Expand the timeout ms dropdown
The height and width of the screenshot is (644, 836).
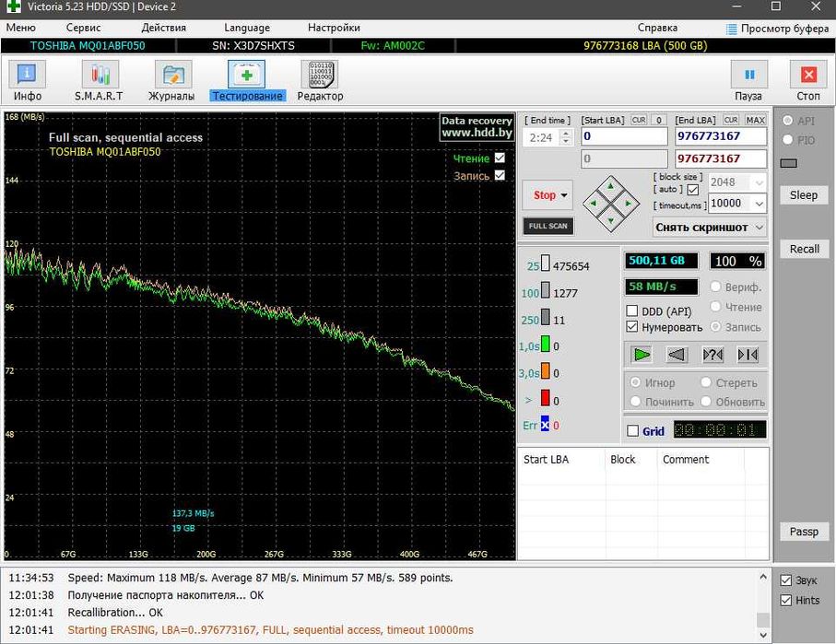759,204
